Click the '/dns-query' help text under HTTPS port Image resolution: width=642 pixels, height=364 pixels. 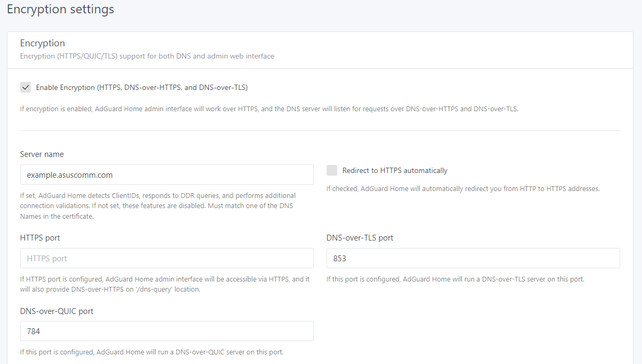tap(165, 284)
